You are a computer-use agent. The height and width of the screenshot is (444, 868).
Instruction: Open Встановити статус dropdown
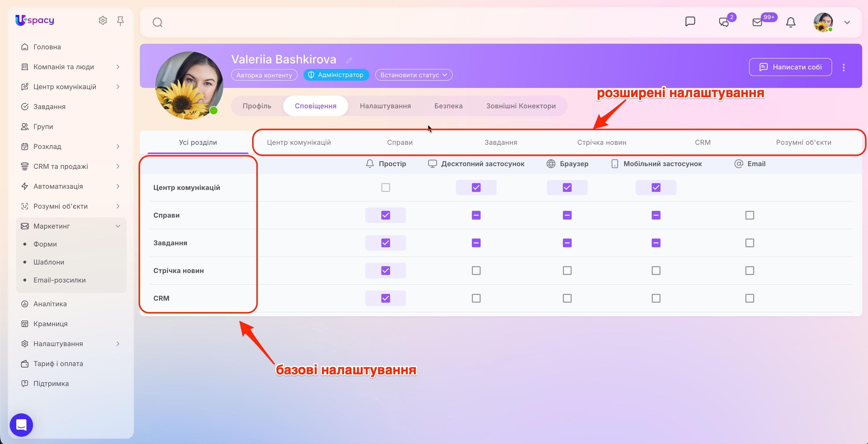coord(414,75)
